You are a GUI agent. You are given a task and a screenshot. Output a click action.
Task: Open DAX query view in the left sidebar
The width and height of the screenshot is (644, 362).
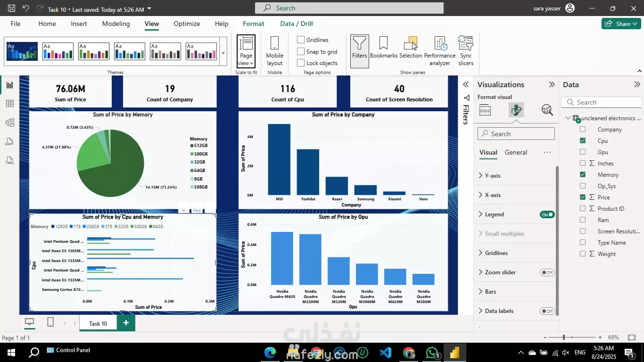click(x=9, y=141)
